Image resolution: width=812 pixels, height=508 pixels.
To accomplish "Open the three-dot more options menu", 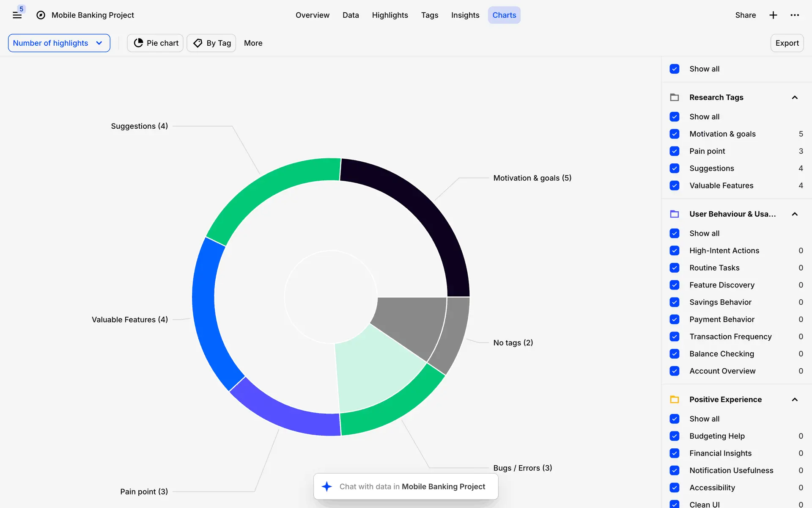I will [795, 15].
